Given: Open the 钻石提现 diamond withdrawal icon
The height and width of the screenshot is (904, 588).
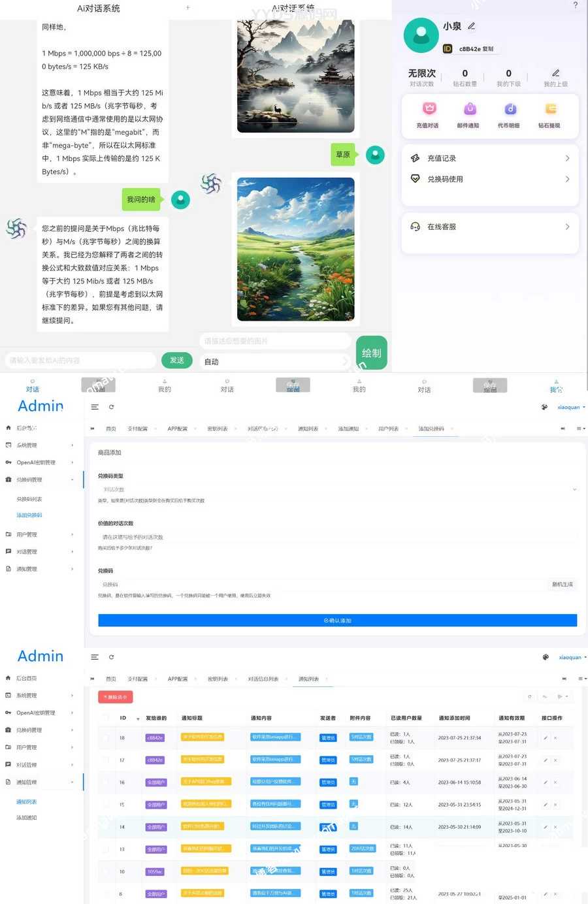Looking at the screenshot, I should pos(551,109).
